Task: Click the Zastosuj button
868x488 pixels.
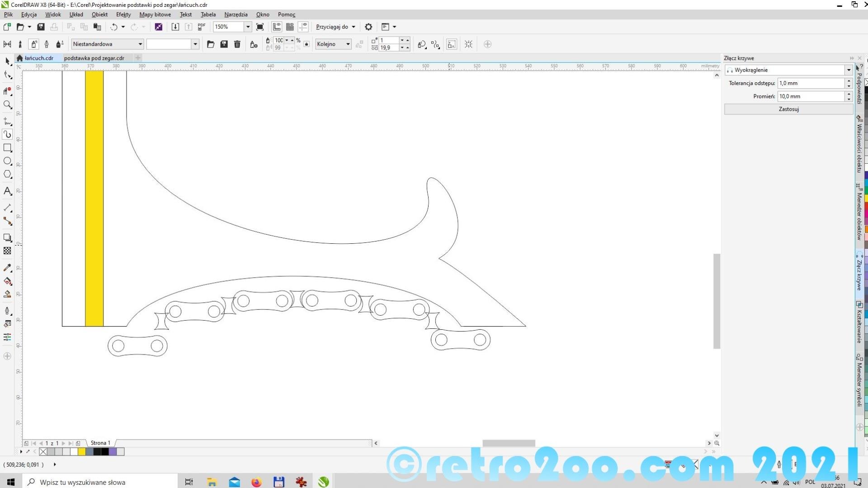Action: coord(788,109)
